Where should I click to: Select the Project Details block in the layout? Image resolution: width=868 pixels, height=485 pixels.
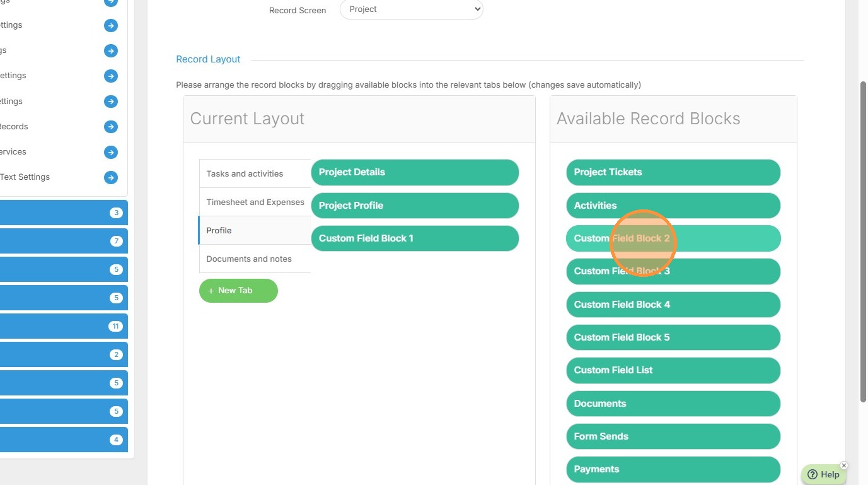click(x=414, y=172)
